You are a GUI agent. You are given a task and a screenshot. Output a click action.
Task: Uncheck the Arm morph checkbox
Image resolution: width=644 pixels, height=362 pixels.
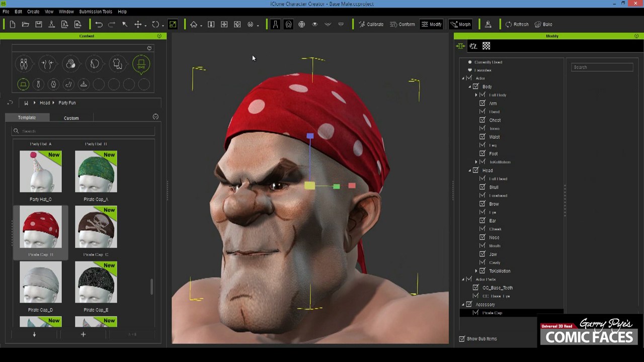click(x=482, y=103)
